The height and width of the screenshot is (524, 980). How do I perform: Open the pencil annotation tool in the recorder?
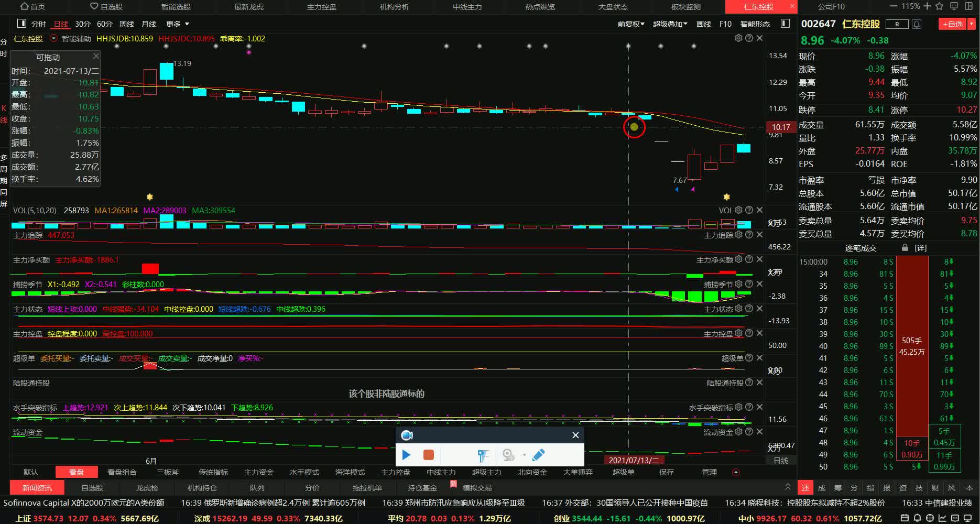coord(538,455)
